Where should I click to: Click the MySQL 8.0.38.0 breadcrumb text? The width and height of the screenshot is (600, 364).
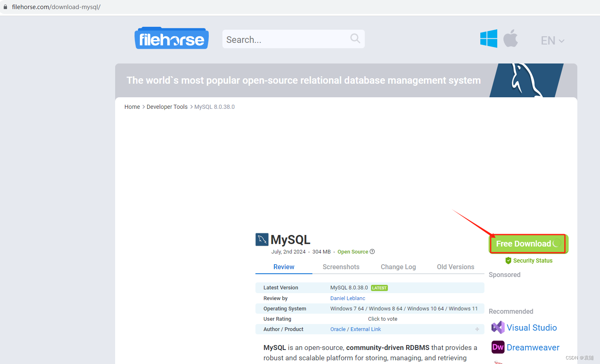point(215,107)
